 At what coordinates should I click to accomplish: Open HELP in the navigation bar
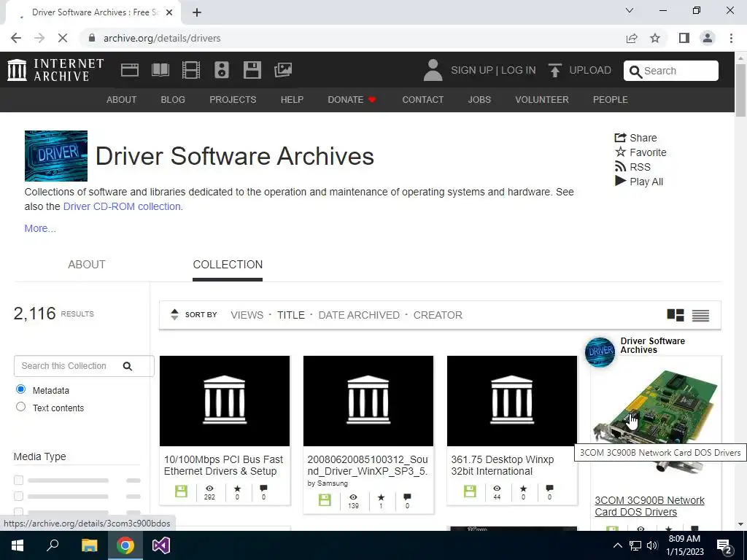[x=292, y=99]
